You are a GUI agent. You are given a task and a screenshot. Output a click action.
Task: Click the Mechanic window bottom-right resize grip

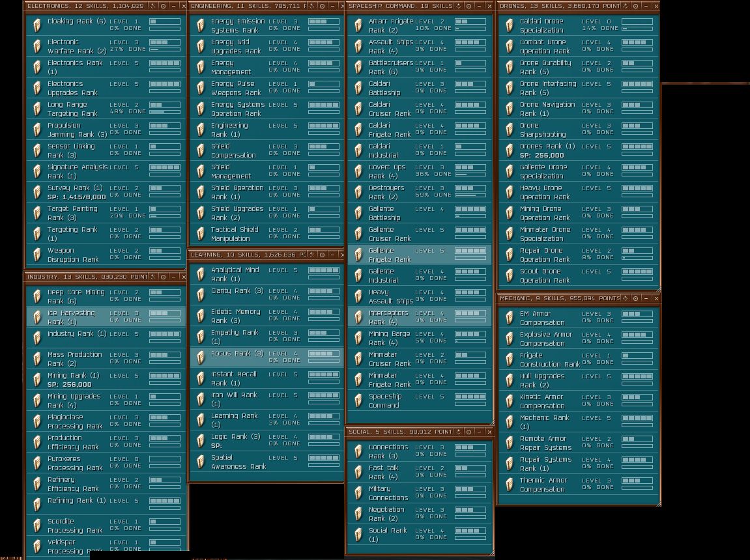click(x=659, y=503)
